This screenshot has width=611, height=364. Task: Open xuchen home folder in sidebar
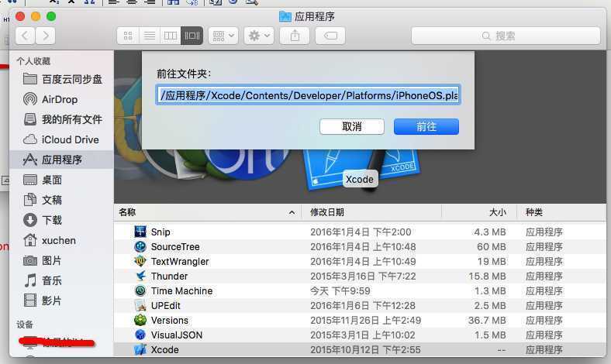coord(50,240)
